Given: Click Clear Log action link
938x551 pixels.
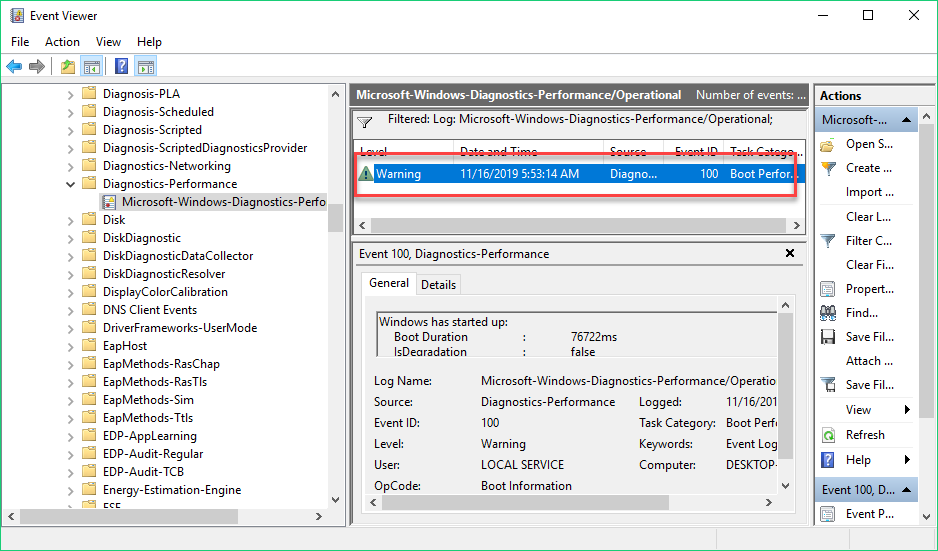Looking at the screenshot, I should [x=868, y=217].
